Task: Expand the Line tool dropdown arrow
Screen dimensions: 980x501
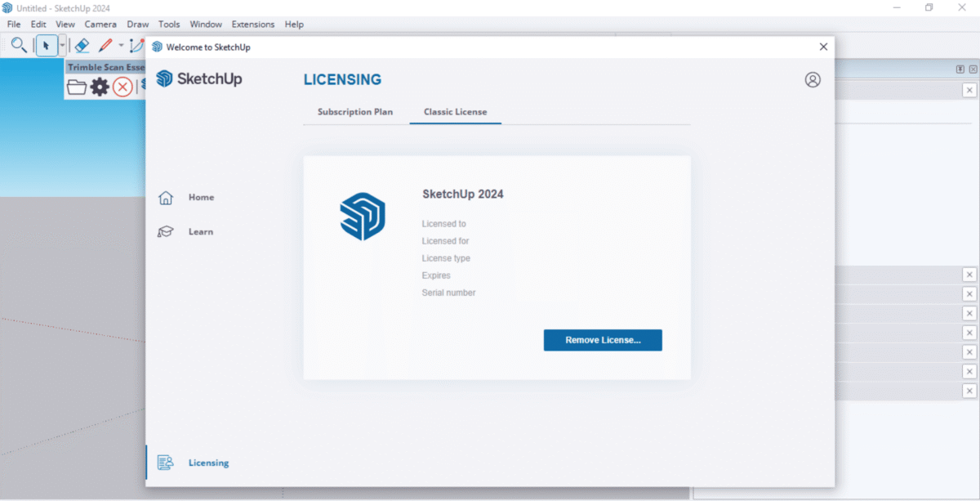Action: click(x=121, y=46)
